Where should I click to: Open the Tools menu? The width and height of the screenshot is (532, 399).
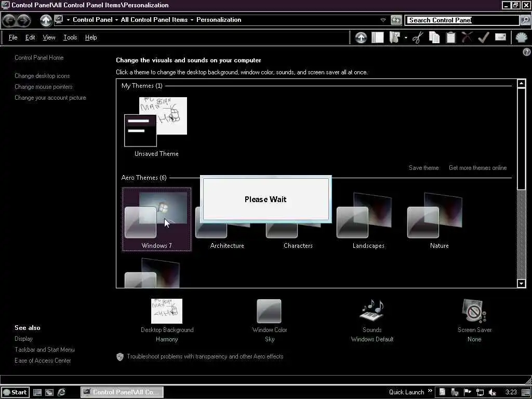click(70, 37)
